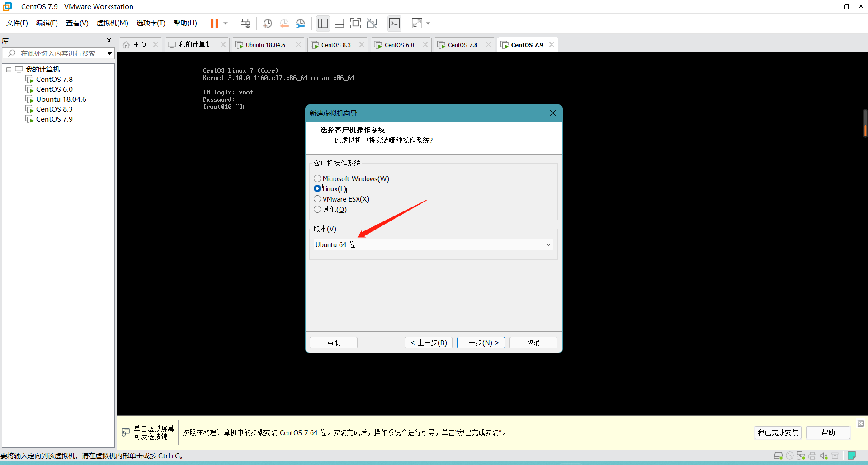Click the 我已完成安装 button
The height and width of the screenshot is (465, 868).
tap(778, 432)
